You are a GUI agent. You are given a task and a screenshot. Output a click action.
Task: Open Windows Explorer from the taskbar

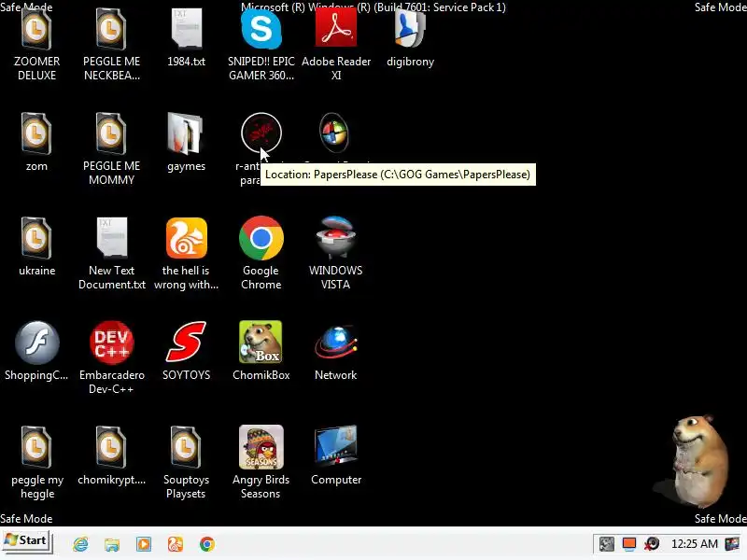pyautogui.click(x=112, y=544)
